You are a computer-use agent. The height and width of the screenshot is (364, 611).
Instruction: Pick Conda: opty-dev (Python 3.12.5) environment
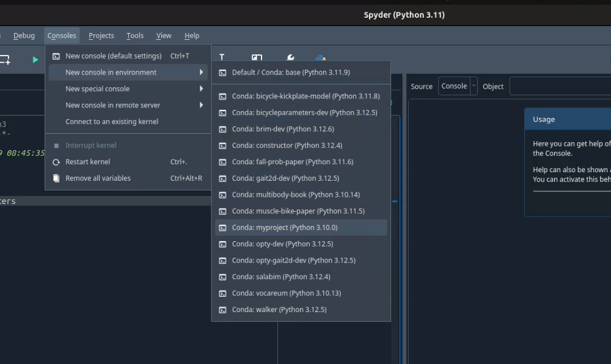click(282, 244)
